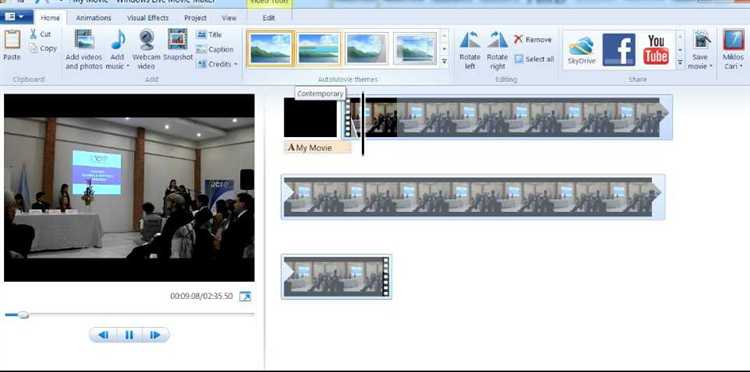Share the movie to YouTube
The width and height of the screenshot is (750, 372).
click(x=656, y=50)
